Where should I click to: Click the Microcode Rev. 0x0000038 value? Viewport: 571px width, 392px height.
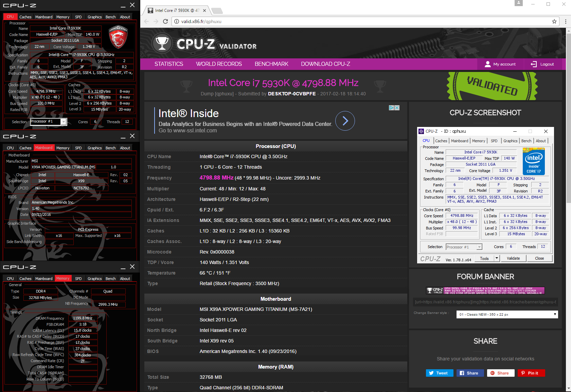(x=217, y=252)
